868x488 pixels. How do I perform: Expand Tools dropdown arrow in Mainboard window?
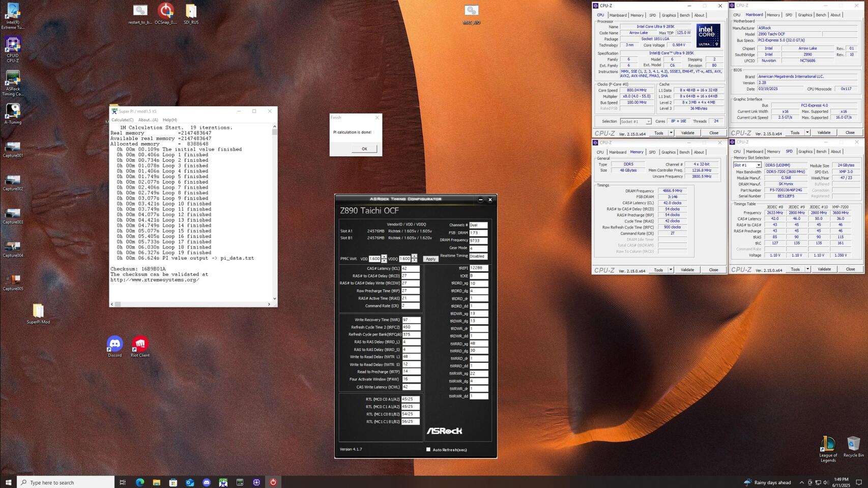(x=807, y=133)
